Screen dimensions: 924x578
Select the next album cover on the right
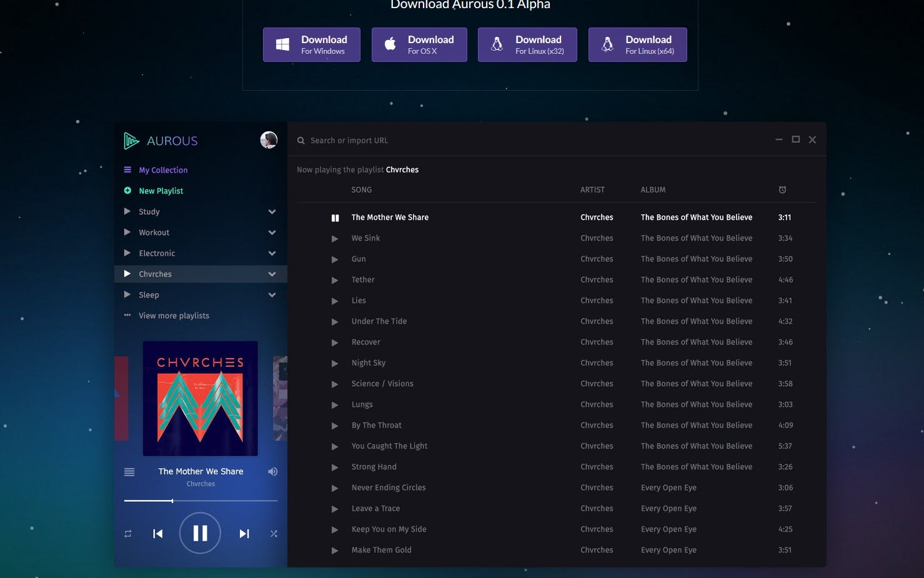pyautogui.click(x=281, y=399)
